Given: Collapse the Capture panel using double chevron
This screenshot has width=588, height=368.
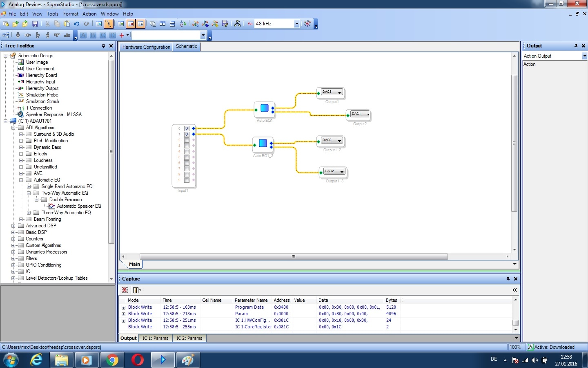Looking at the screenshot, I should click(x=514, y=290).
